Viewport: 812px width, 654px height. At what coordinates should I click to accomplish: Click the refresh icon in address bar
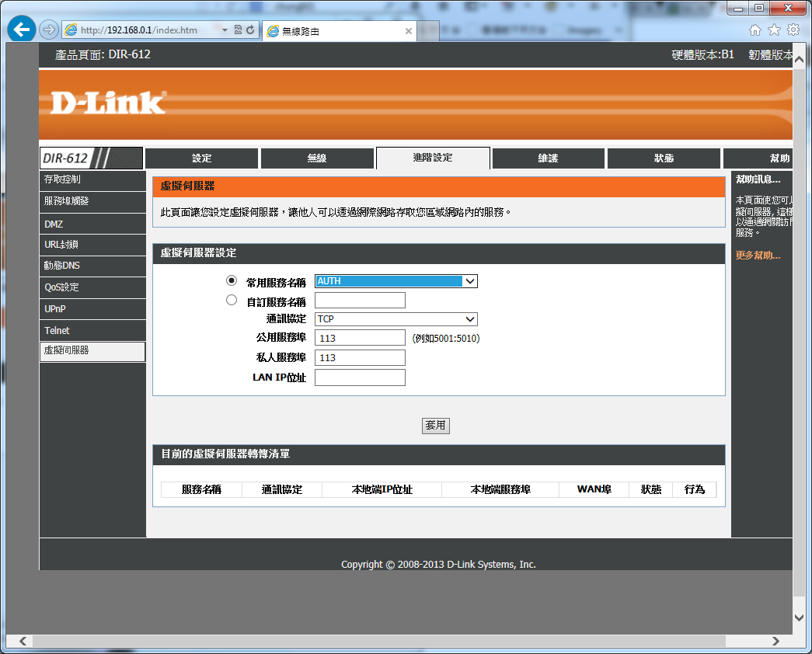tap(251, 30)
